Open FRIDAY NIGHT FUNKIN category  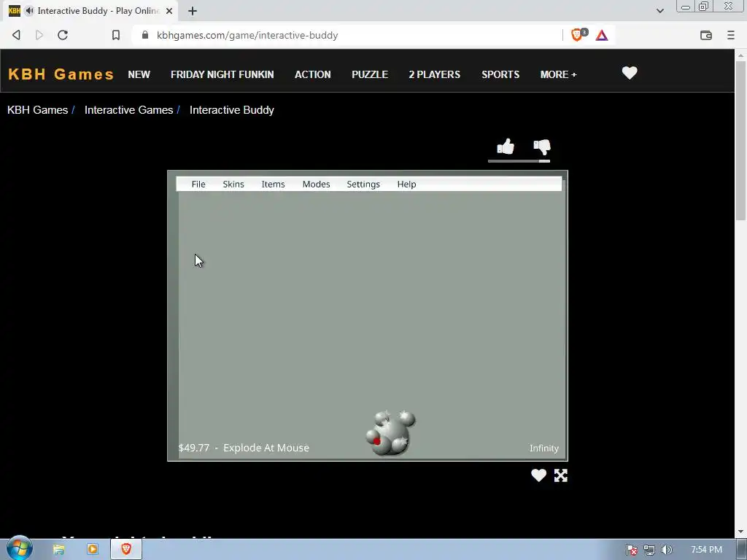tap(222, 75)
